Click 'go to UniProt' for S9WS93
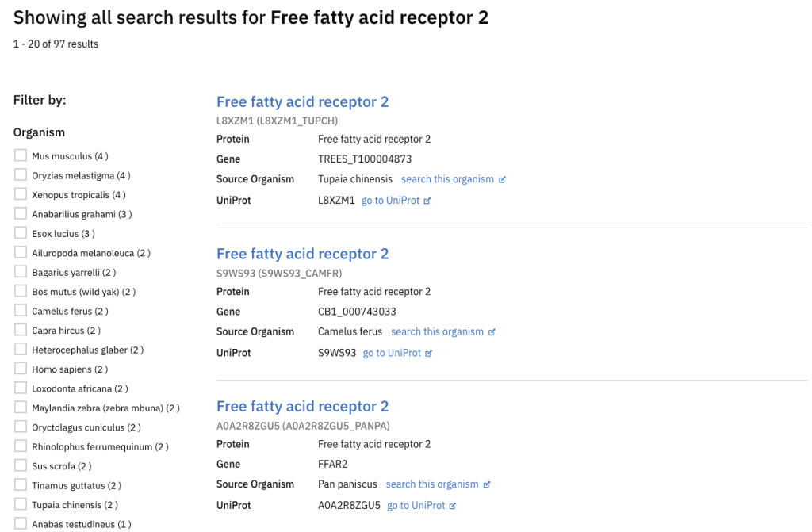Viewport: 812px width, 532px height. tap(392, 353)
